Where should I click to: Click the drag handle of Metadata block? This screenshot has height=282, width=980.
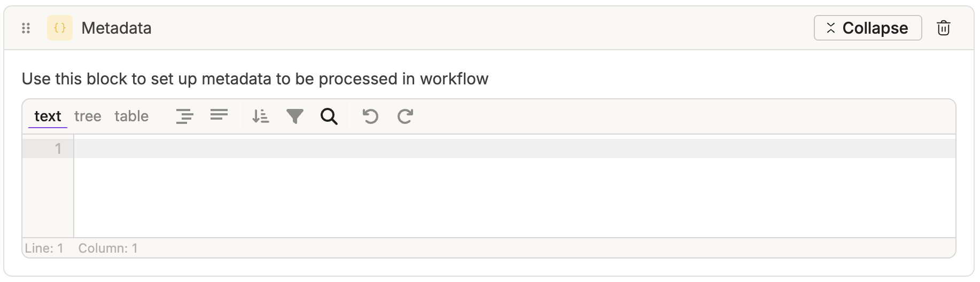coord(26,28)
